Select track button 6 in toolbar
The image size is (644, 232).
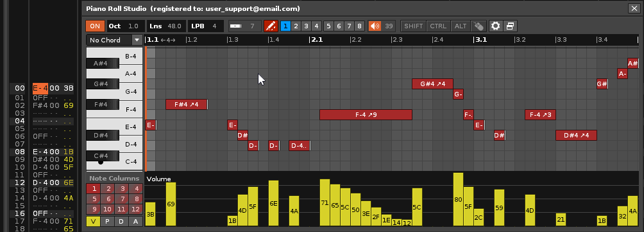coord(339,26)
